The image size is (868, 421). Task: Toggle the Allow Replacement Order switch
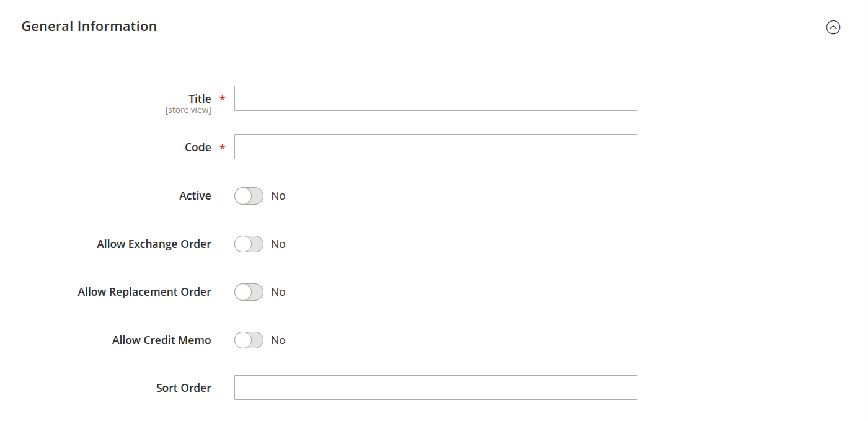249,292
